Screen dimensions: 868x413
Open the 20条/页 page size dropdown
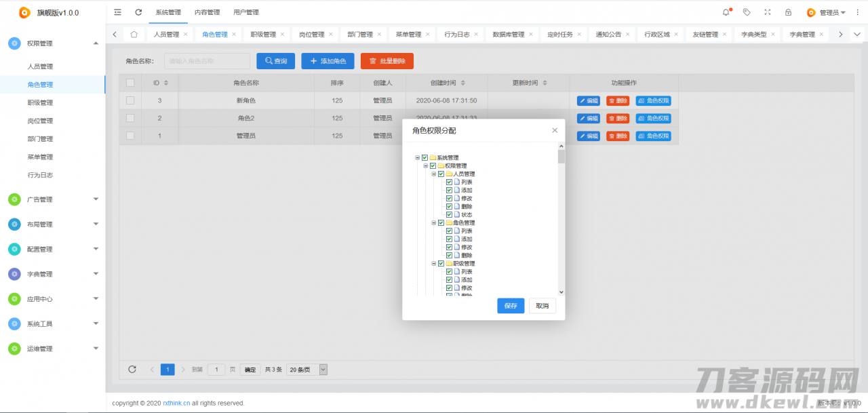pyautogui.click(x=307, y=370)
